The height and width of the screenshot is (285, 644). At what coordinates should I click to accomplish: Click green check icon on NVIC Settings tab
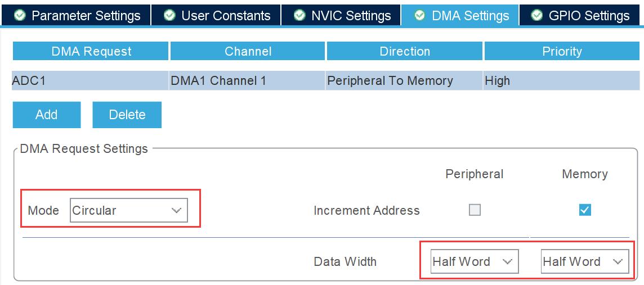(301, 15)
